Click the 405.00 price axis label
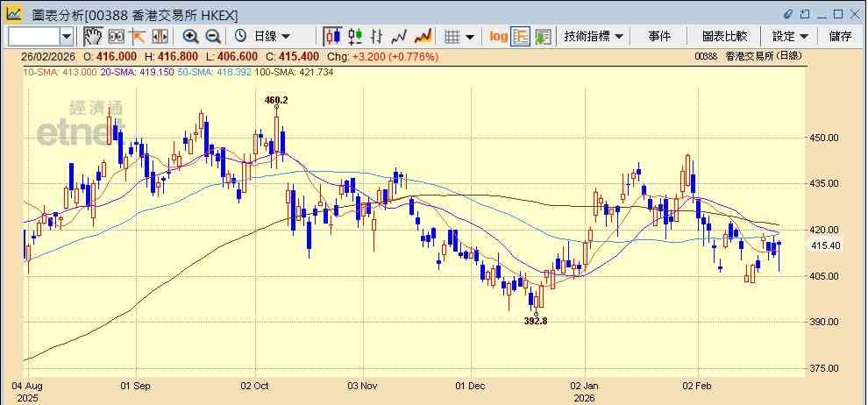The height and width of the screenshot is (405, 868). (824, 275)
